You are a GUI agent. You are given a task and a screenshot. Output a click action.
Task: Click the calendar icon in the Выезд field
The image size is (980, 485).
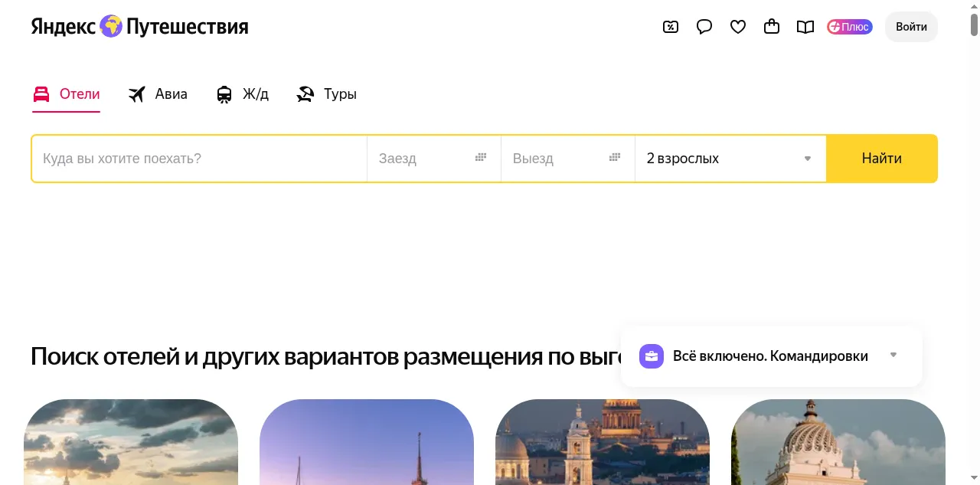click(x=615, y=157)
